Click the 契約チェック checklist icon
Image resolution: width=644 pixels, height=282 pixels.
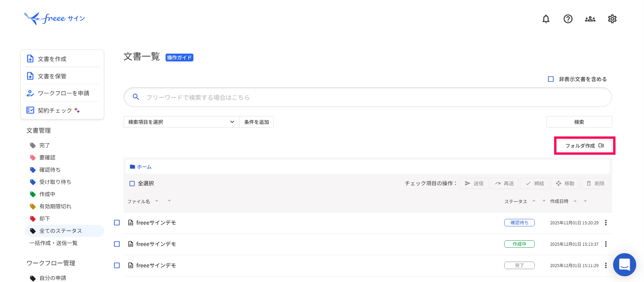coord(30,110)
